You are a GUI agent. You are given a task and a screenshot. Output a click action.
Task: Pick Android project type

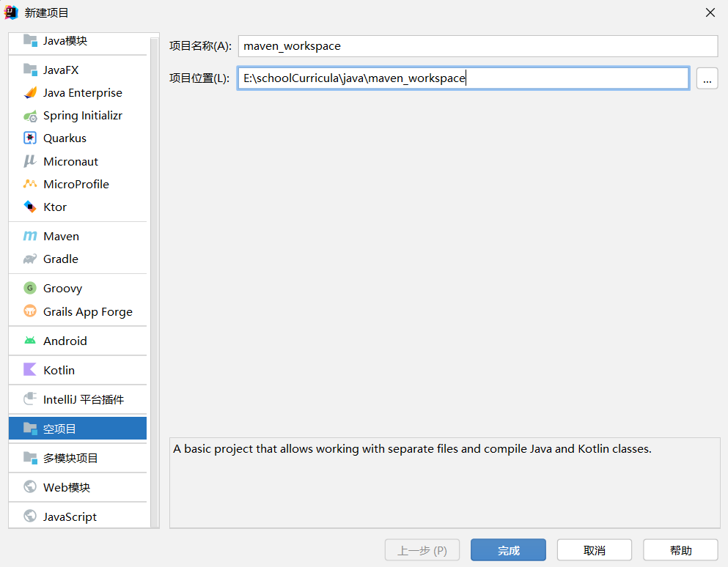pyautogui.click(x=78, y=341)
